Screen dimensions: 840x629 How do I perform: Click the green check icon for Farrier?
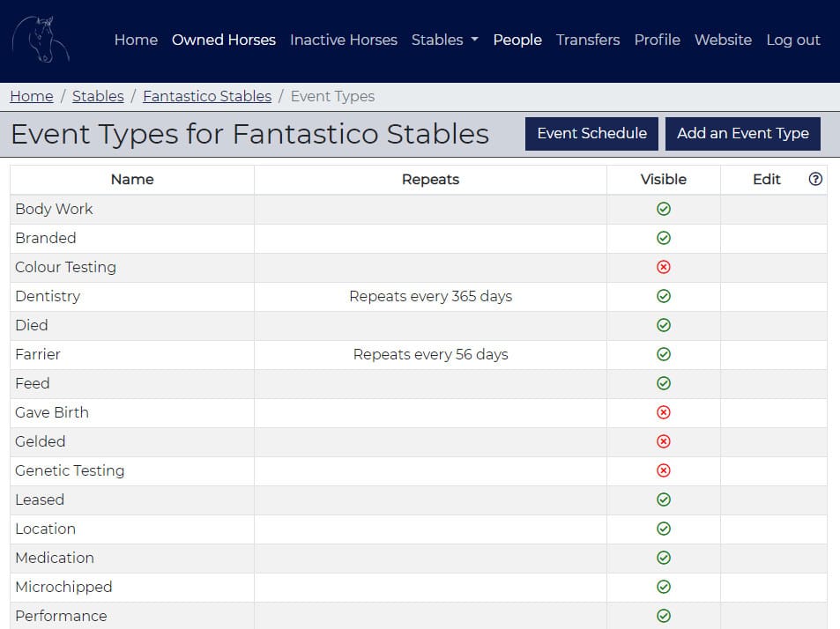(x=663, y=354)
